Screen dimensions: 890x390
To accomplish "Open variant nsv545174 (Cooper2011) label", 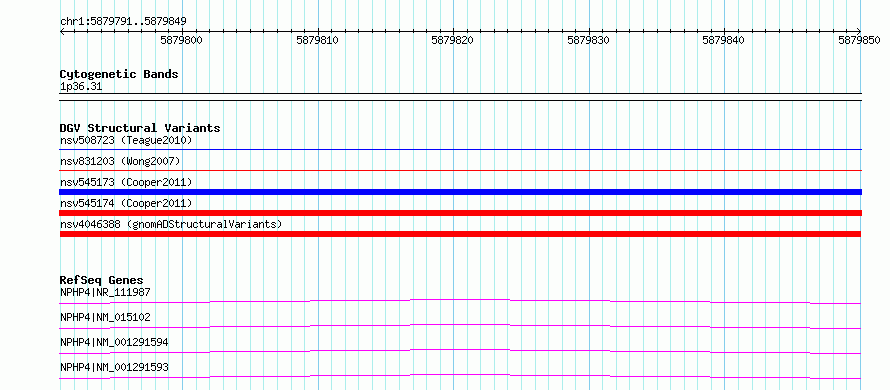I will [x=126, y=203].
